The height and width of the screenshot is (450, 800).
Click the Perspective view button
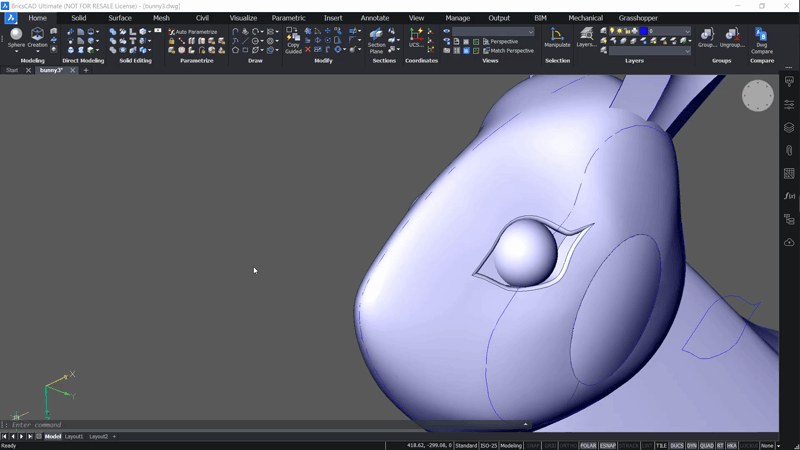(500, 41)
